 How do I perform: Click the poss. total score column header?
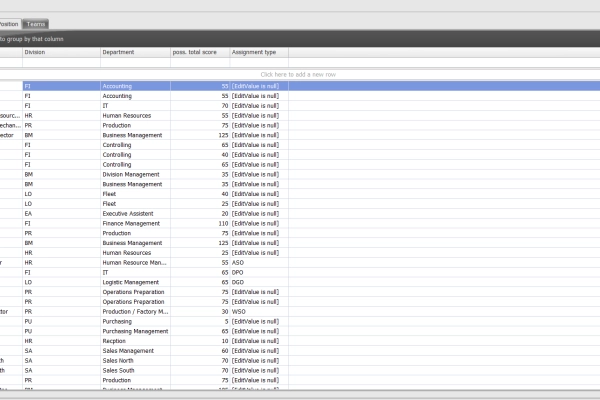[200, 52]
